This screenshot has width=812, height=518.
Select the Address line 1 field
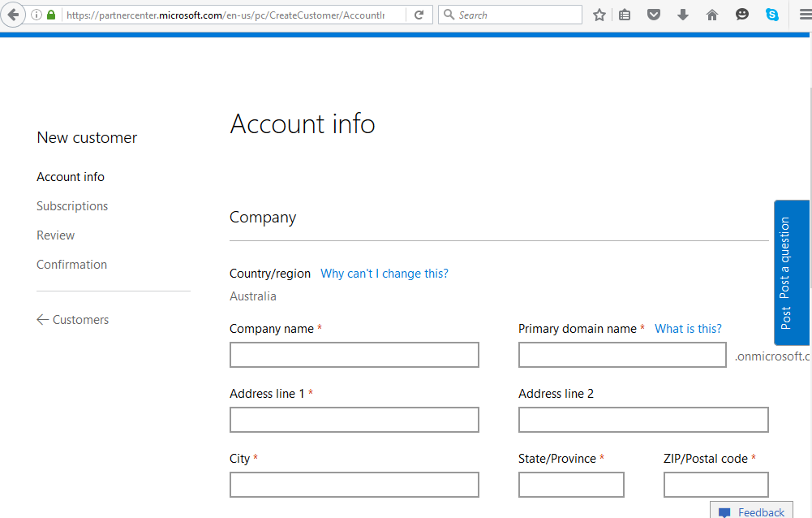354,420
